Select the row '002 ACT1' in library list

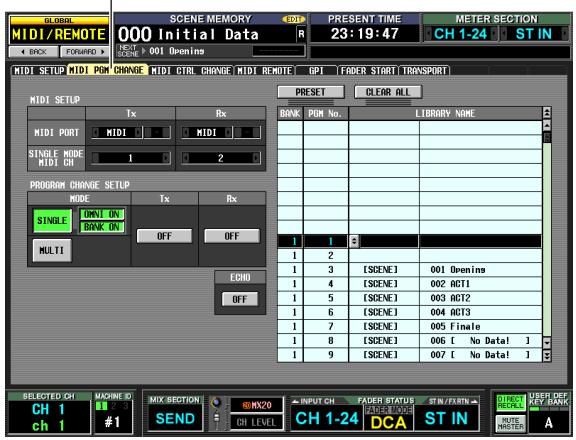click(409, 284)
